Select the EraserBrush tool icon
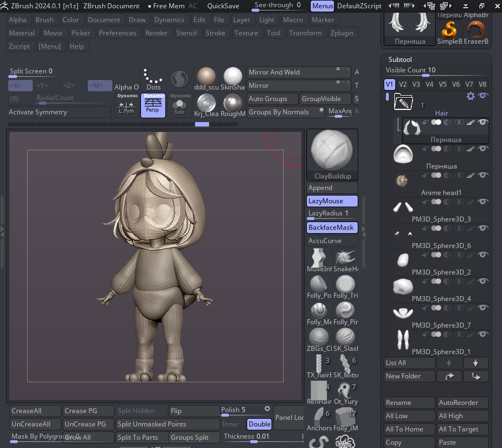502x448 pixels. point(475,31)
